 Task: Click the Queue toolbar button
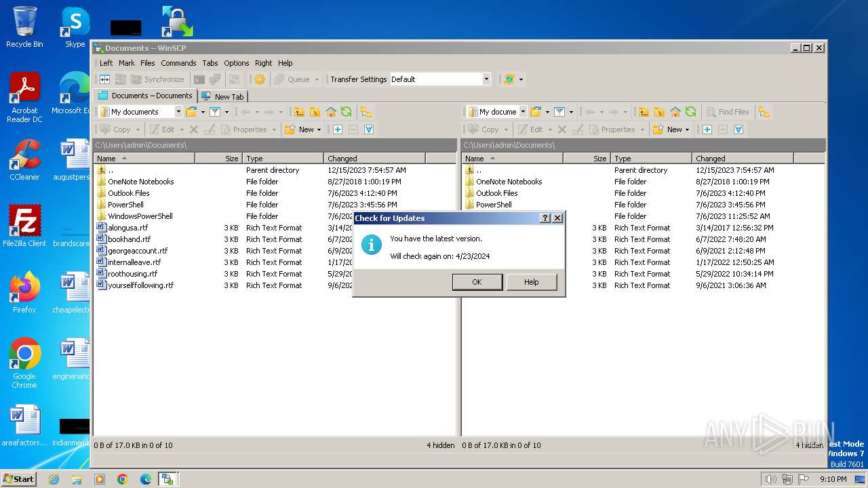[x=292, y=79]
